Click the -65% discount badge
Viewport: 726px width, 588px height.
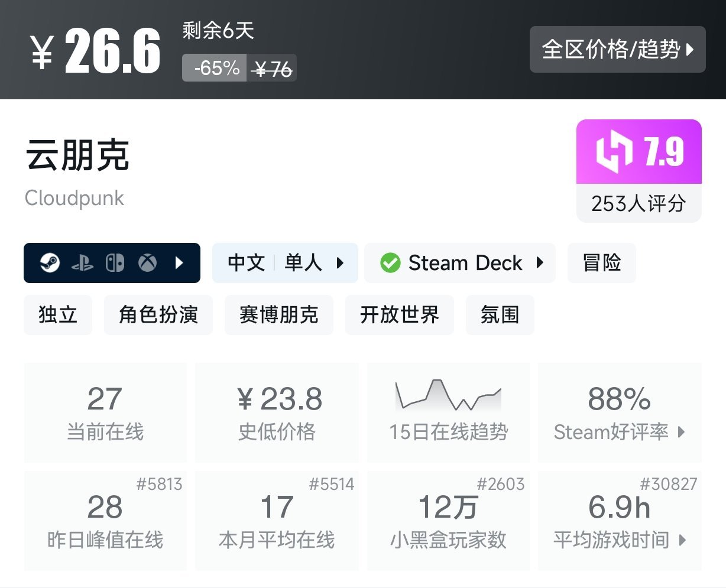click(x=215, y=68)
